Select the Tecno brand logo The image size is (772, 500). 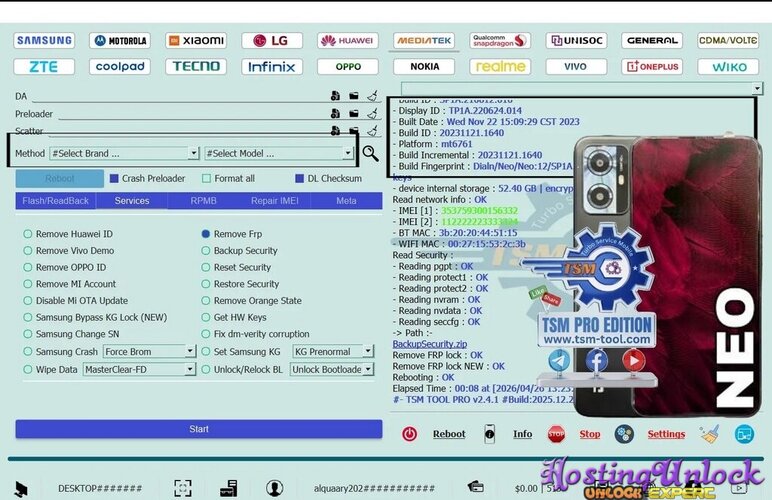click(196, 66)
